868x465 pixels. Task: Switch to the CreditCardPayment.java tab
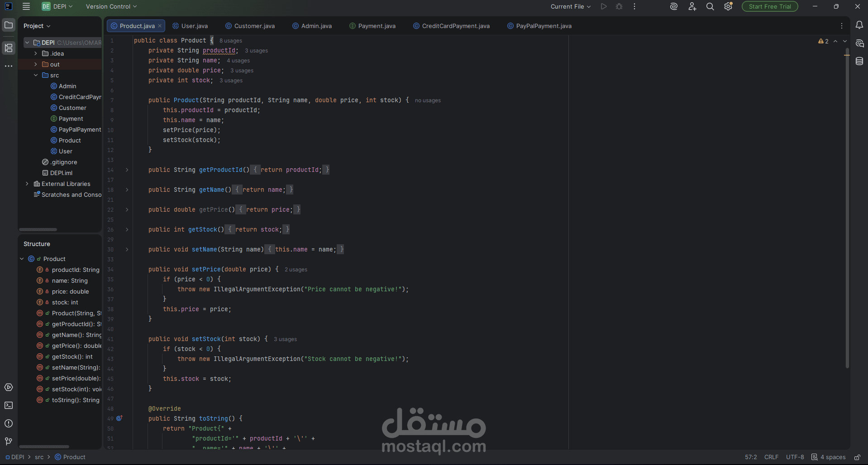tap(452, 26)
